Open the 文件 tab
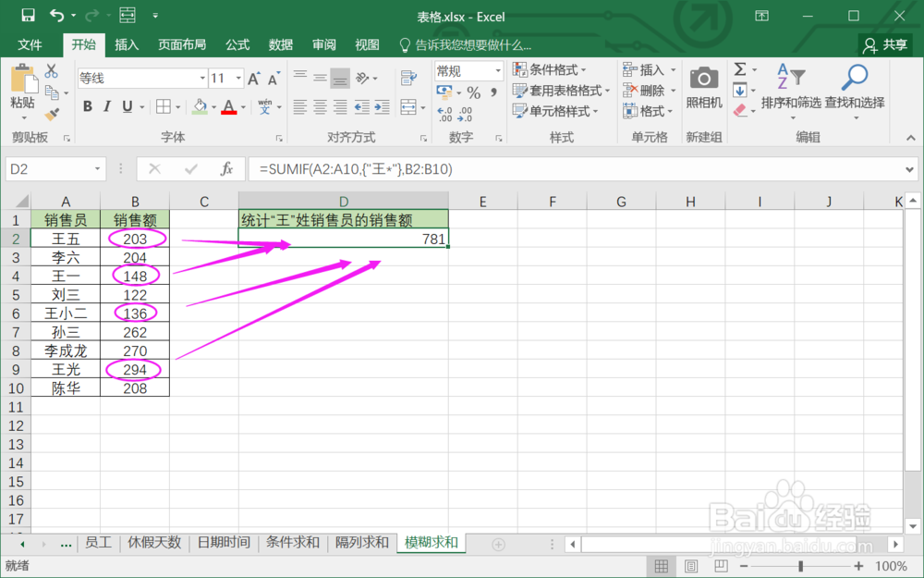This screenshot has height=578, width=924. [x=30, y=44]
